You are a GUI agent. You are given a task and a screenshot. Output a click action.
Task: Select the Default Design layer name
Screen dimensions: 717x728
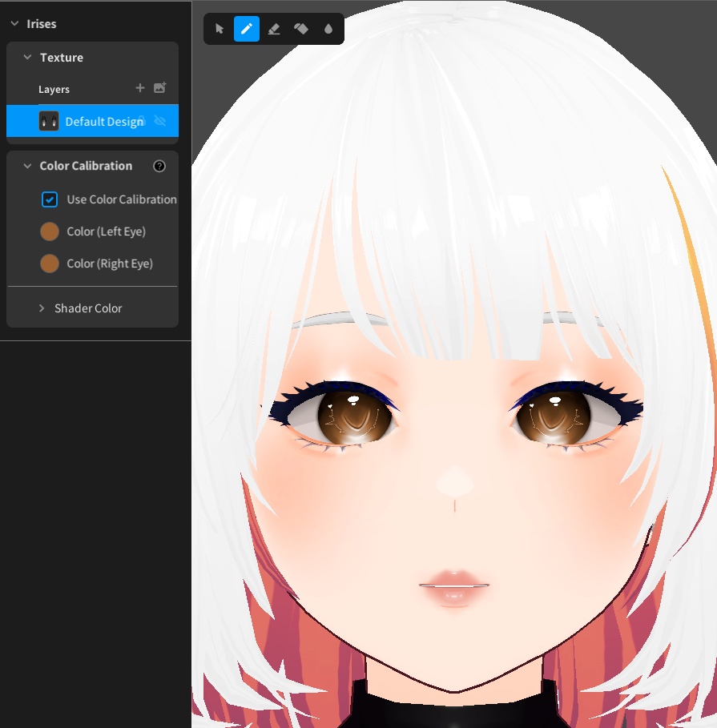point(104,121)
